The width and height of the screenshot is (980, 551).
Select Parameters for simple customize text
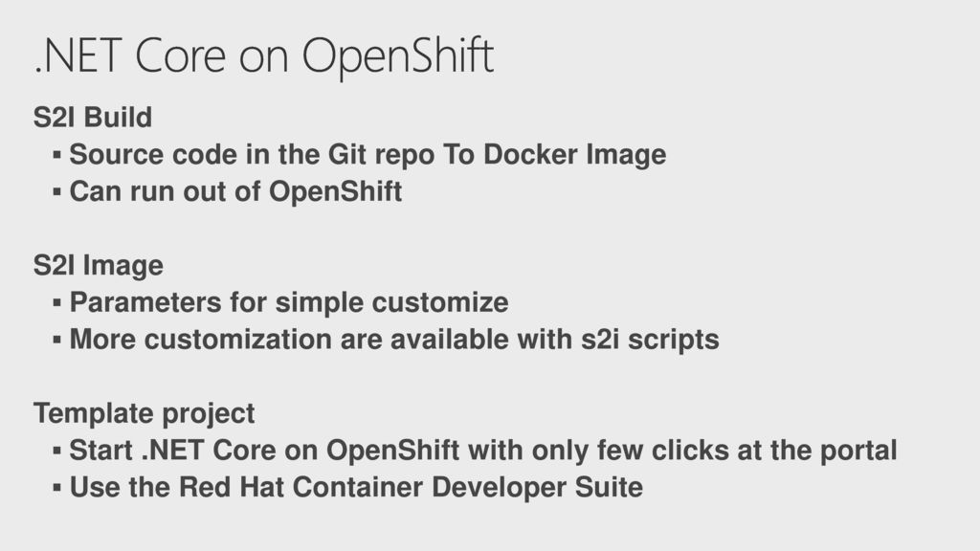(289, 303)
